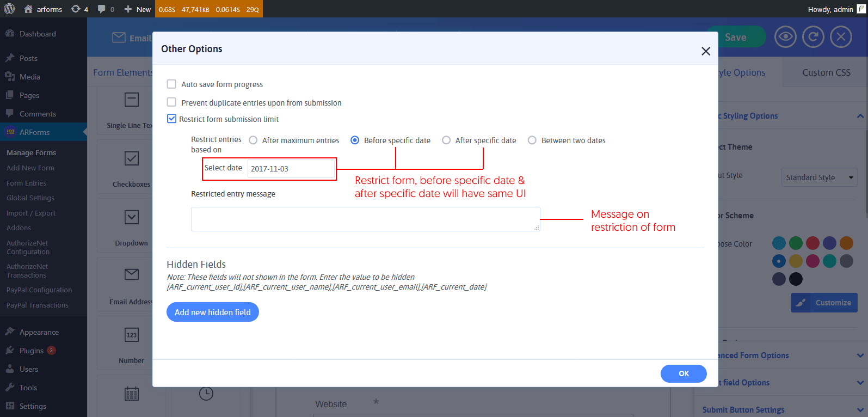This screenshot has width=868, height=417.
Task: Enable Auto save form progress checkbox
Action: click(171, 84)
